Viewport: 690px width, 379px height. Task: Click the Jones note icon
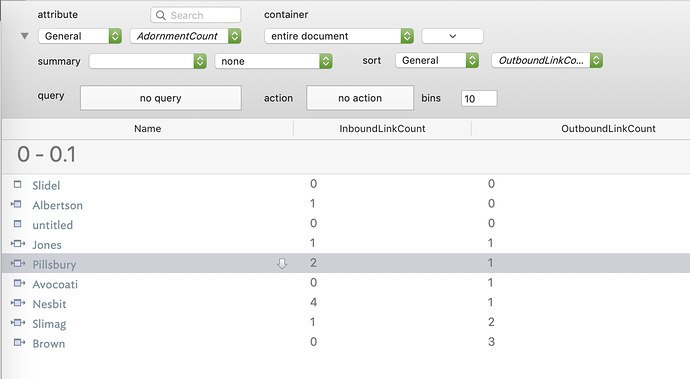[x=18, y=243]
